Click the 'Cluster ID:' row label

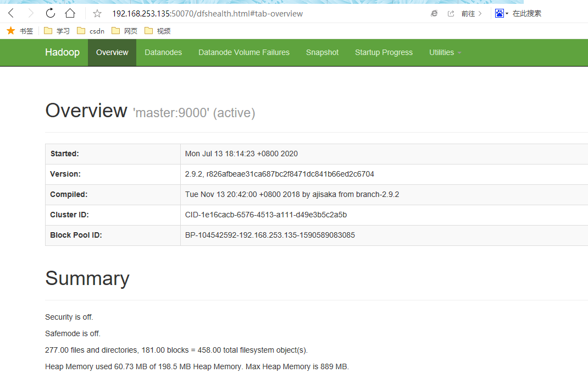(69, 215)
